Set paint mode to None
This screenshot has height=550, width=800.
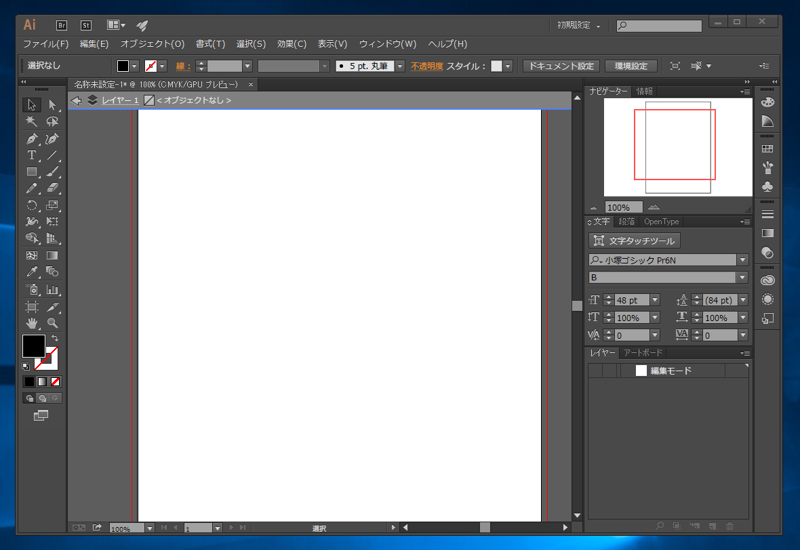tap(55, 382)
